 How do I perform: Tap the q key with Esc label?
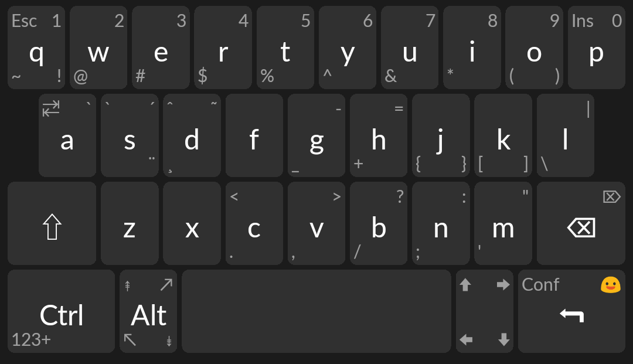tap(36, 47)
